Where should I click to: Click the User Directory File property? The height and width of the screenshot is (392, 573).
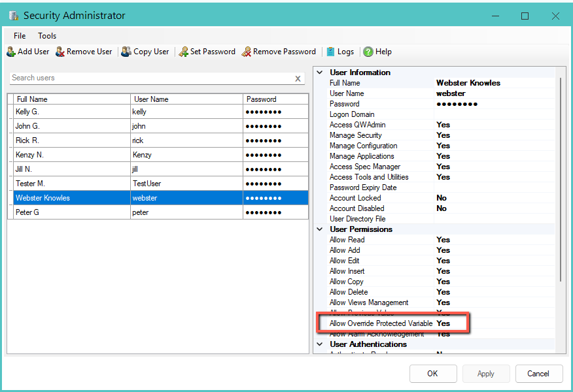(357, 219)
